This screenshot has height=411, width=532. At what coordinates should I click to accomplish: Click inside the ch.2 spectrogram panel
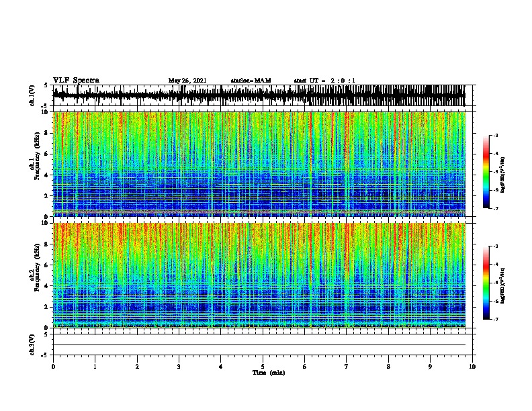259,275
